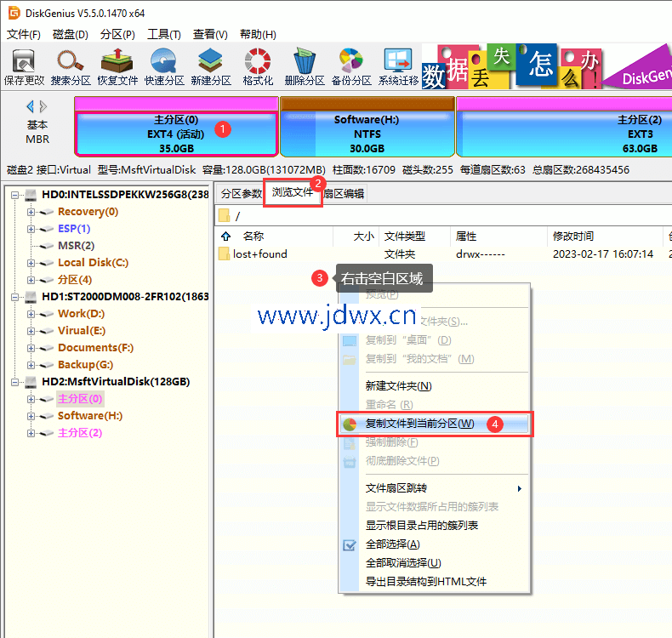Choose 新建文件夹(N) from the context menu
Image resolution: width=672 pixels, height=638 pixels.
click(x=434, y=386)
